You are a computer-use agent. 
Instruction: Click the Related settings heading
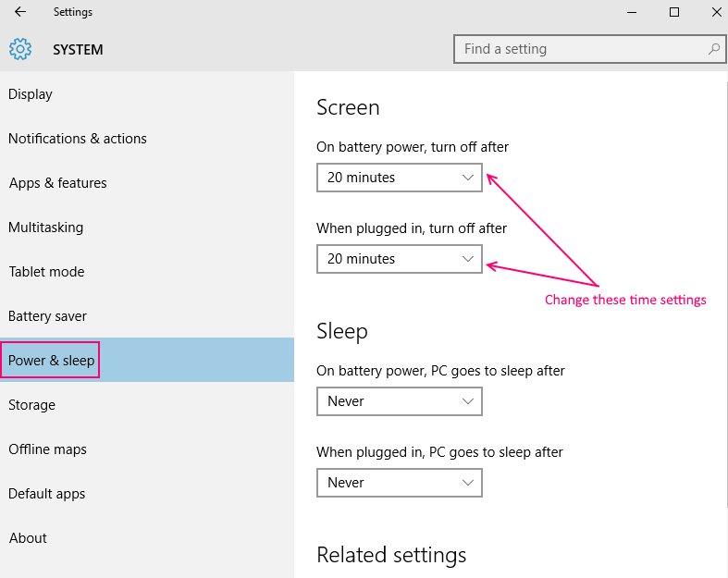click(x=391, y=555)
